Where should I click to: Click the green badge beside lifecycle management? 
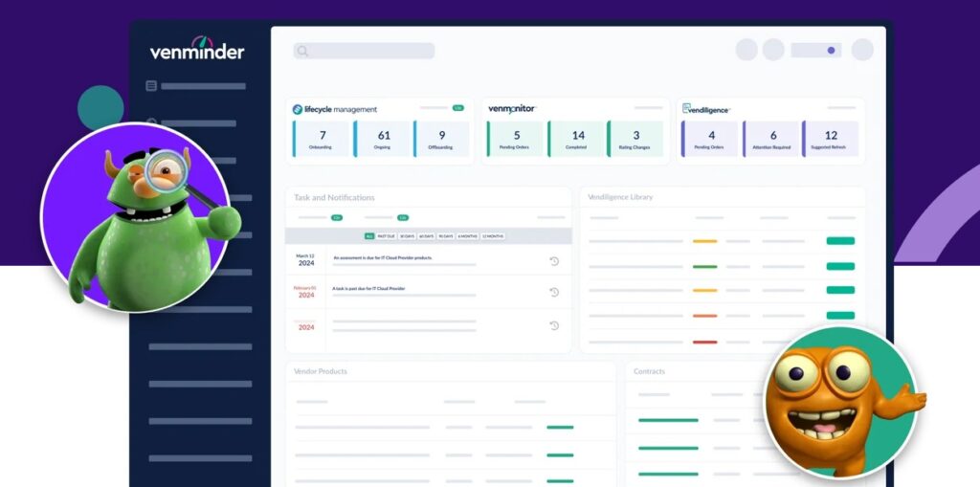[x=458, y=108]
